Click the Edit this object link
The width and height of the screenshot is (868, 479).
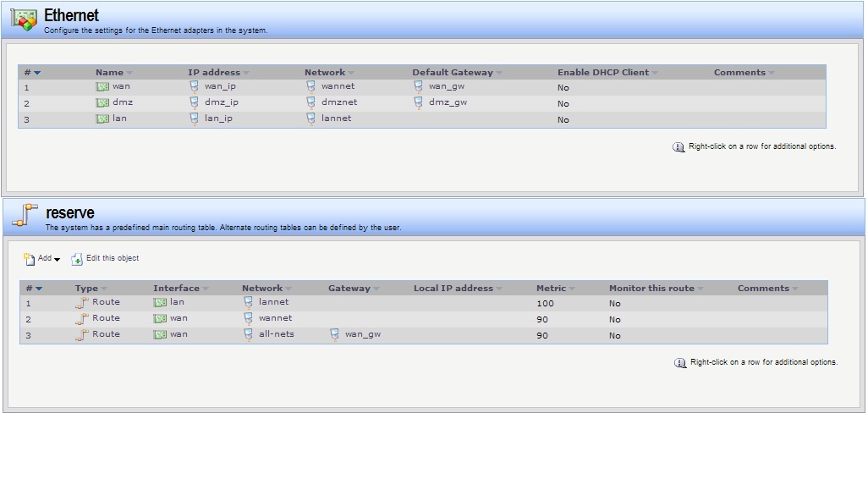[x=113, y=258]
